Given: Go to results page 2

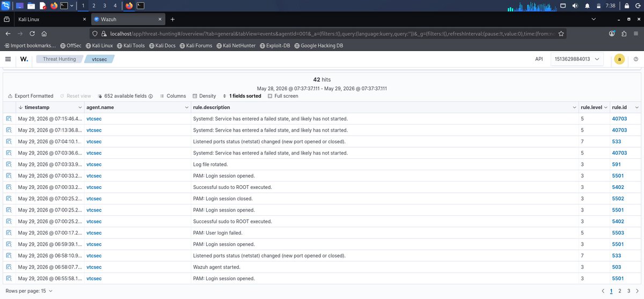Looking at the screenshot, I should click(620, 291).
